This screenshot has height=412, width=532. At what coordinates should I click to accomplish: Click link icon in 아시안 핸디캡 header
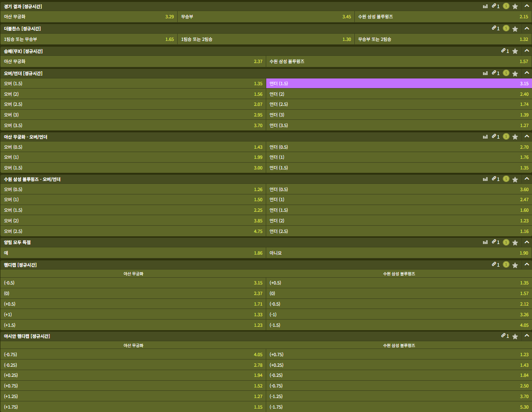click(504, 336)
